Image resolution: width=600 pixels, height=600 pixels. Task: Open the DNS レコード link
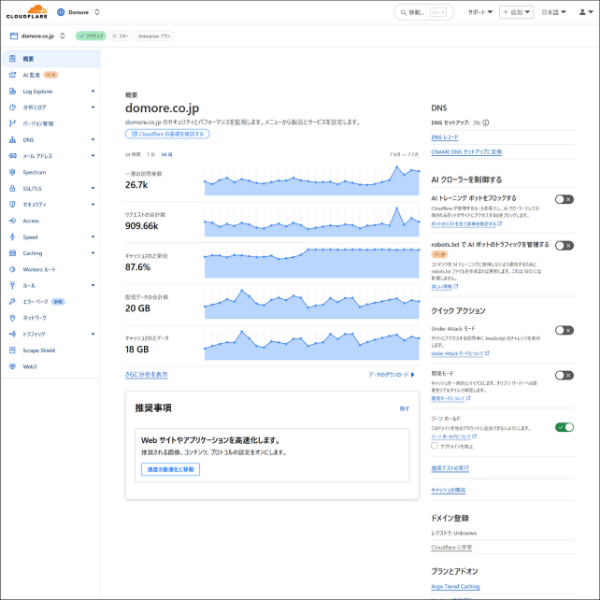(444, 136)
